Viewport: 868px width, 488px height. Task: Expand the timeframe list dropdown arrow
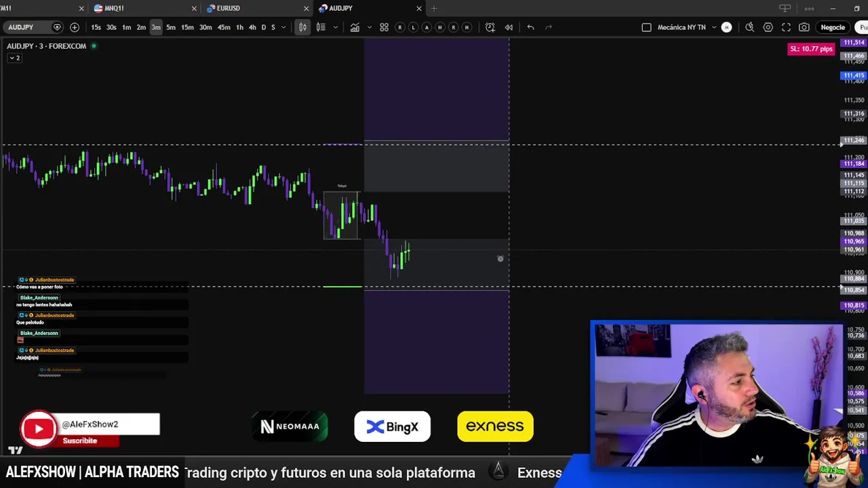click(x=283, y=27)
